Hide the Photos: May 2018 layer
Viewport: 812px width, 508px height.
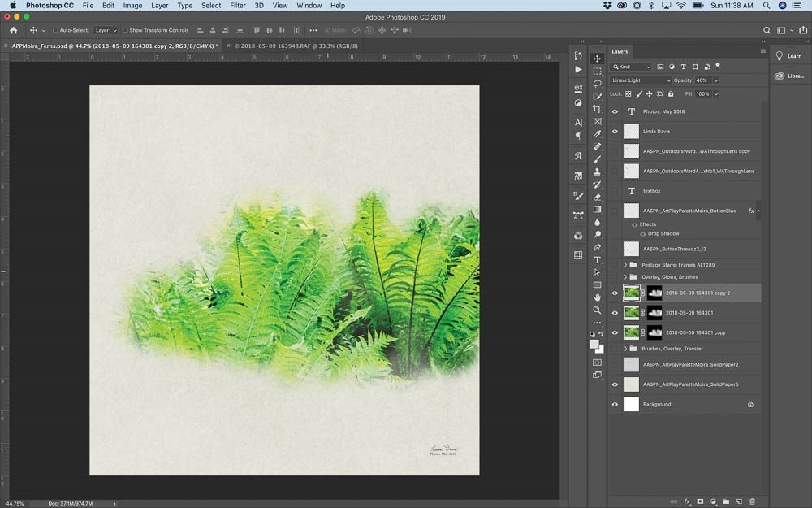pos(615,111)
